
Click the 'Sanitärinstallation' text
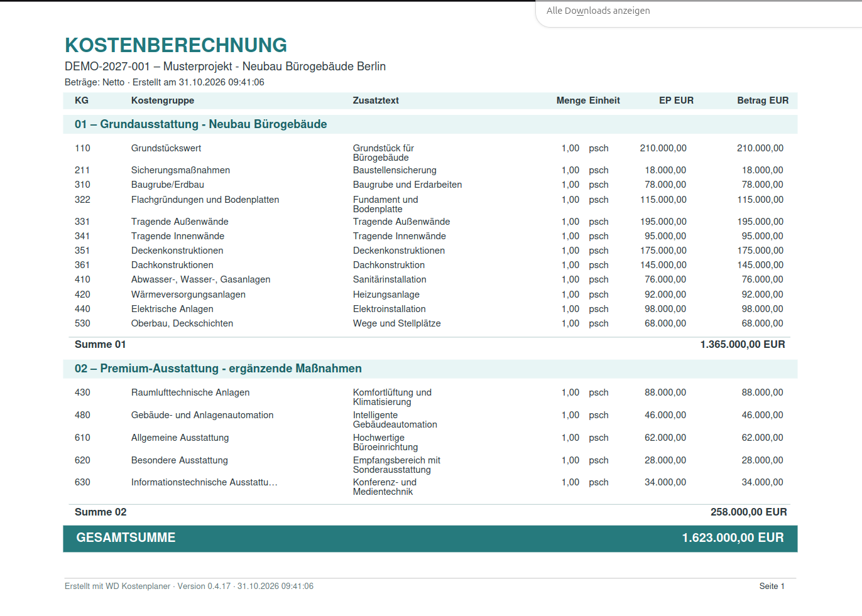tap(390, 279)
